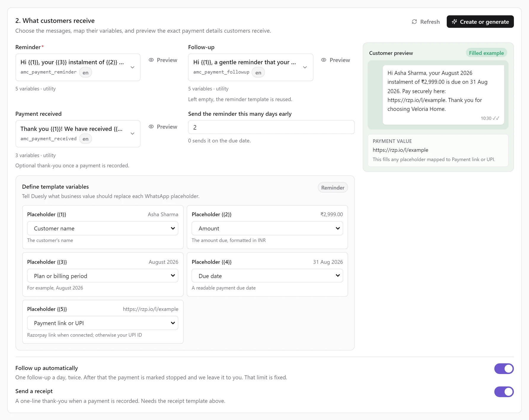The image size is (529, 420).
Task: Click the eye icon beside Reminder Preview
Action: pyautogui.click(x=151, y=60)
